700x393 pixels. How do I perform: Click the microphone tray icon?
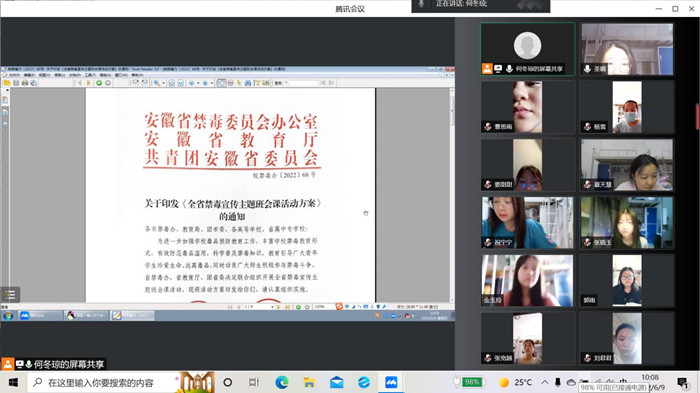(x=558, y=382)
